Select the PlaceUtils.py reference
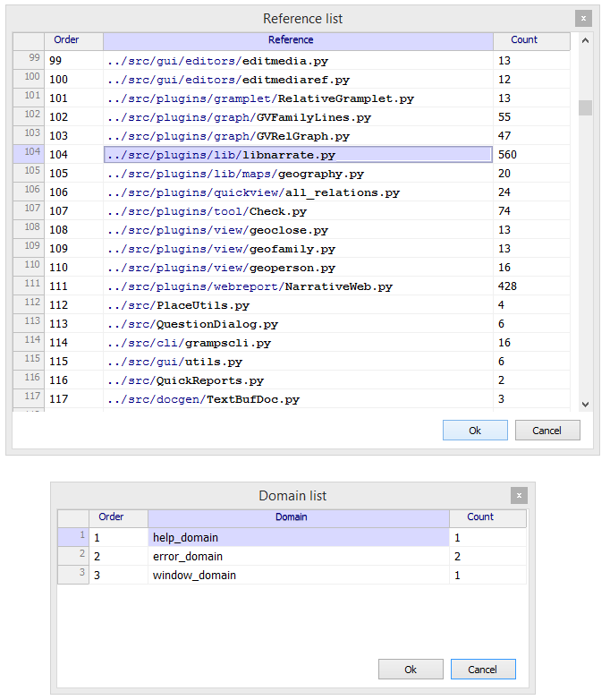 (298, 305)
